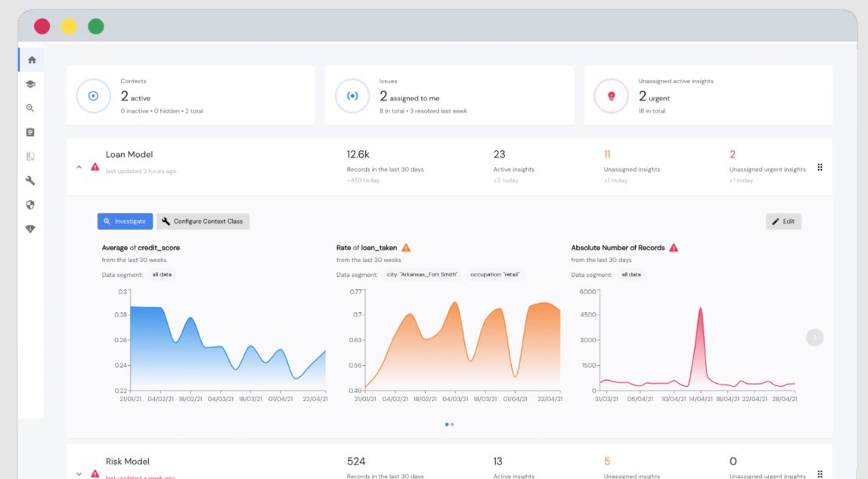The width and height of the screenshot is (868, 479).
Task: Toggle the 'occupation: retail' segment chip
Action: pos(493,274)
